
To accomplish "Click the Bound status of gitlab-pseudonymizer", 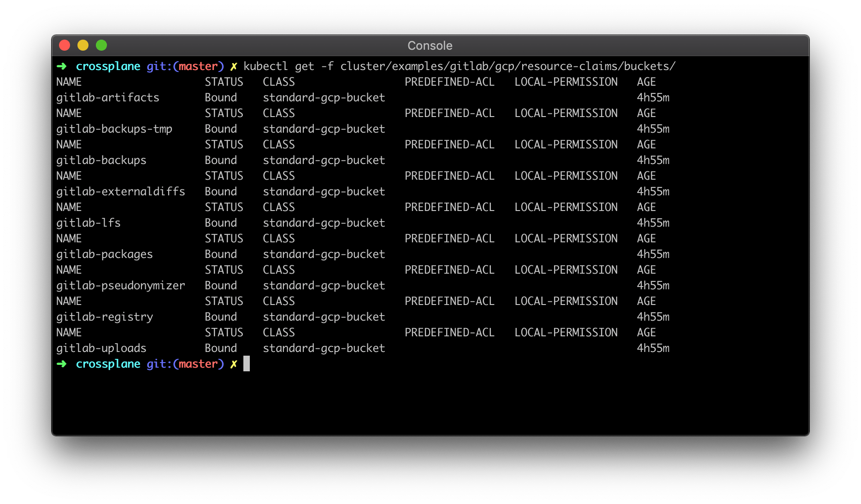I will click(221, 286).
